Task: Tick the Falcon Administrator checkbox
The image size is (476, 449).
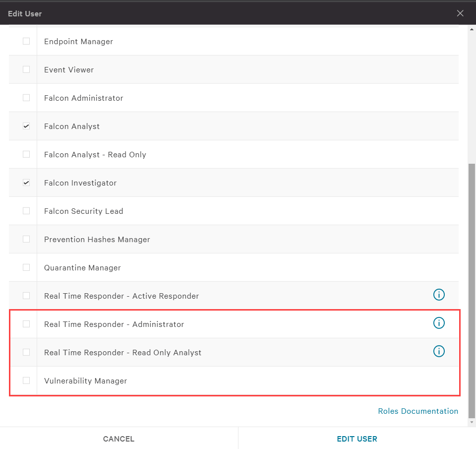Action: pos(26,98)
